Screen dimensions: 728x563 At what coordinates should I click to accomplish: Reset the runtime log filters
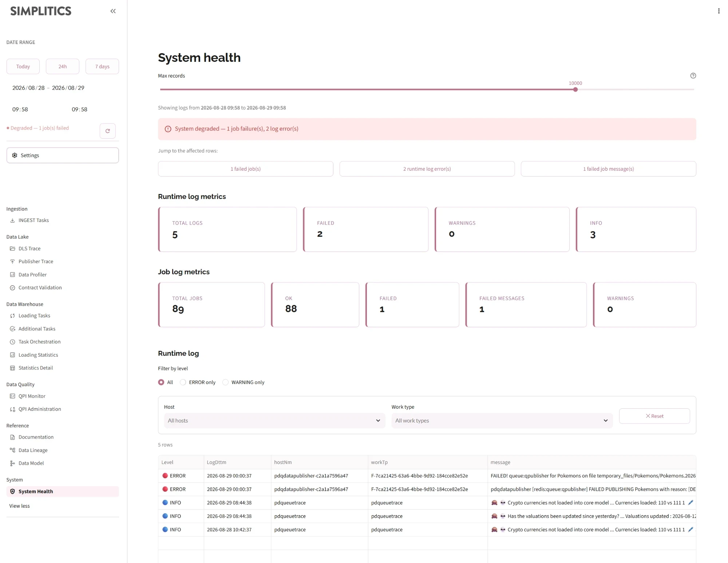click(654, 416)
